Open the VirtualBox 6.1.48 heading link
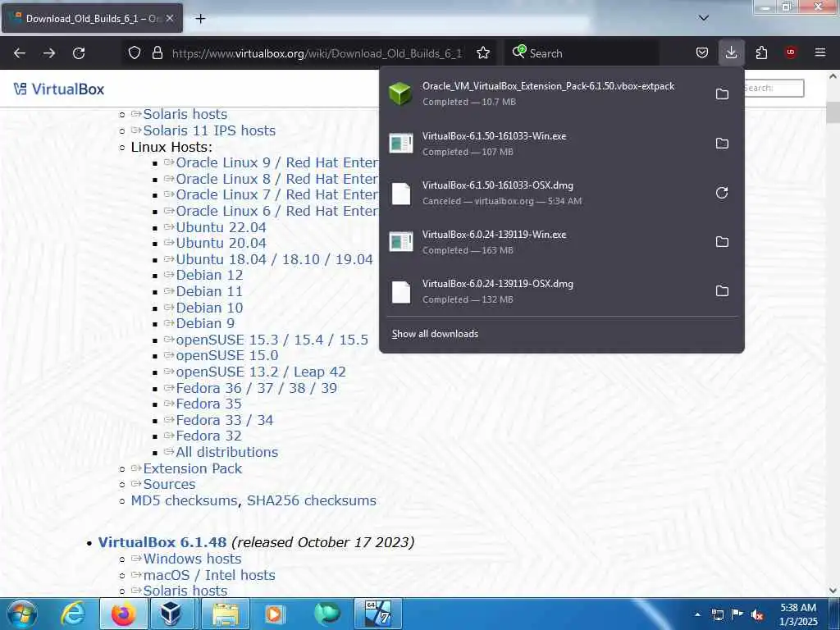Image resolution: width=840 pixels, height=630 pixels. tap(162, 542)
